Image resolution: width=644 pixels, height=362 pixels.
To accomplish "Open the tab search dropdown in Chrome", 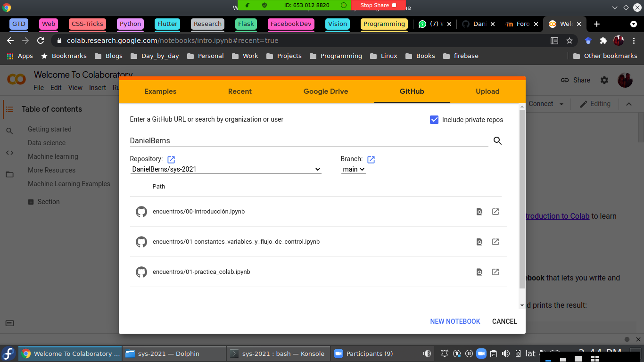I will (x=634, y=24).
